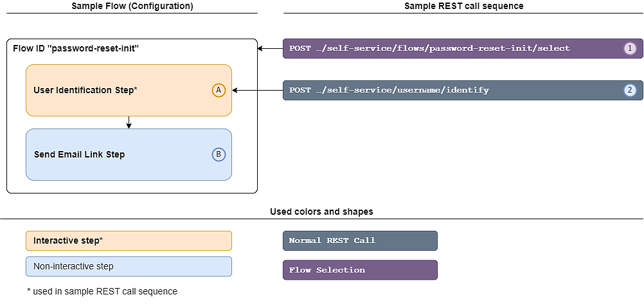Click 'POST' in the username/identify call
This screenshot has width=644, height=306.
coord(300,90)
